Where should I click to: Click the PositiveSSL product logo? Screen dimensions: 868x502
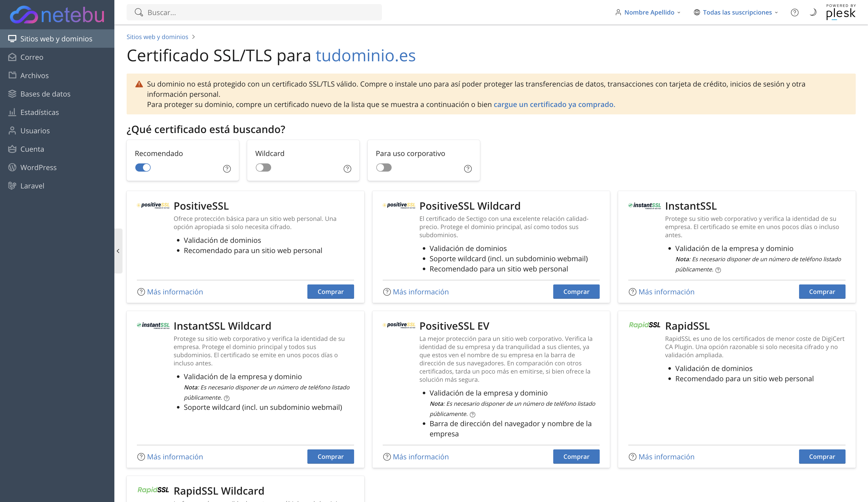pos(153,205)
